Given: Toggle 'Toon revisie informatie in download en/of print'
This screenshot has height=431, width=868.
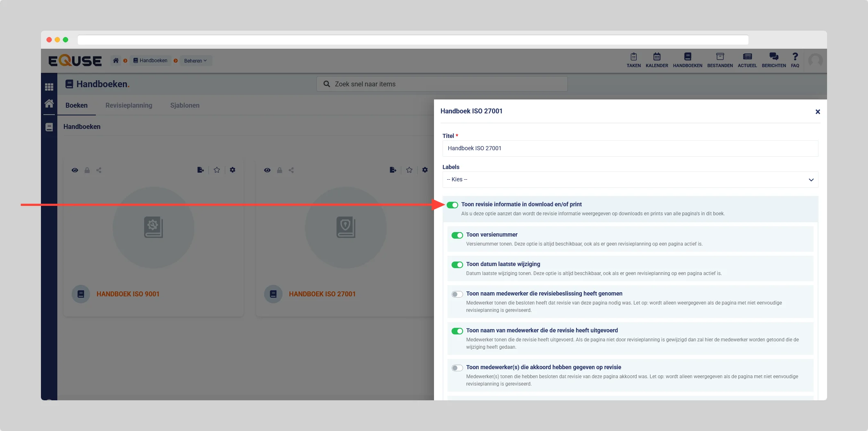Looking at the screenshot, I should coord(452,205).
